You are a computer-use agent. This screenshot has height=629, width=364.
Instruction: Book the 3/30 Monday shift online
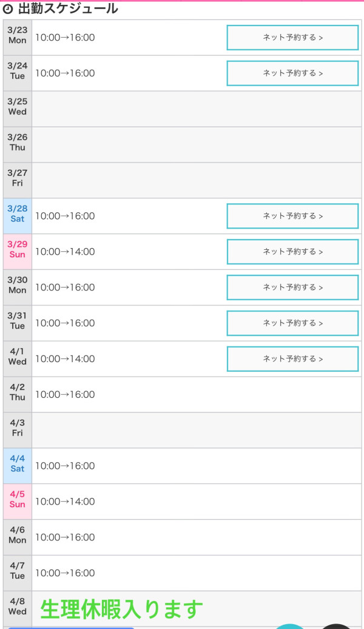[292, 288]
